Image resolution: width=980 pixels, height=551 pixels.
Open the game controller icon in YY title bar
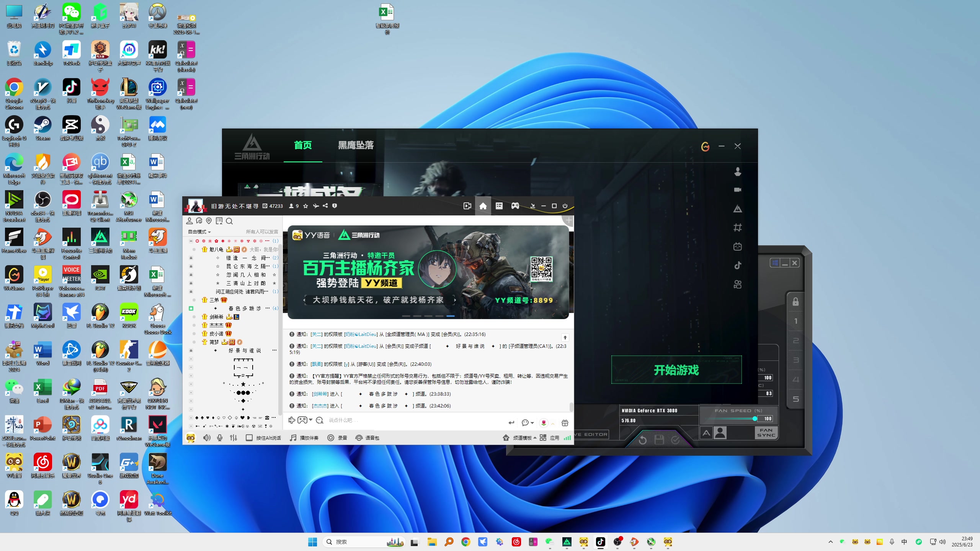click(515, 206)
